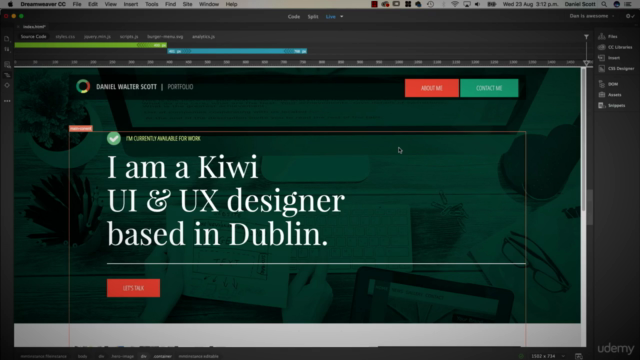Select the .hero-image tag in tag selector

click(122, 356)
